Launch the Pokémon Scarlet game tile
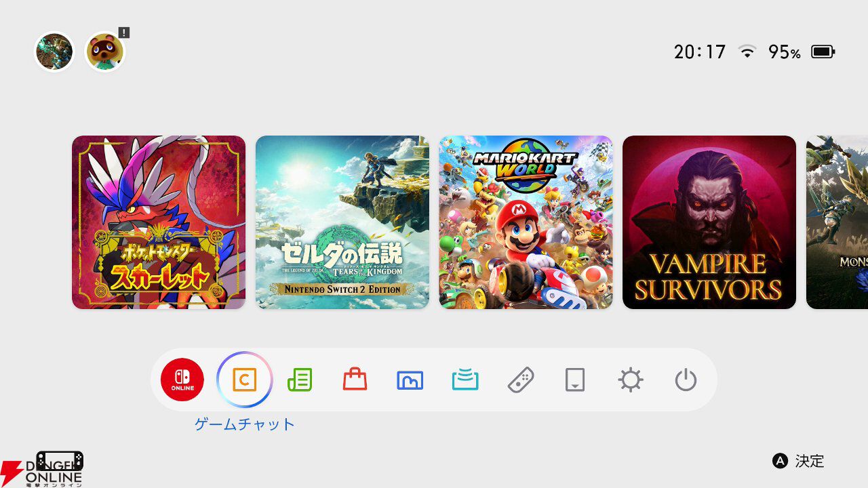This screenshot has height=488, width=868. 159,222
